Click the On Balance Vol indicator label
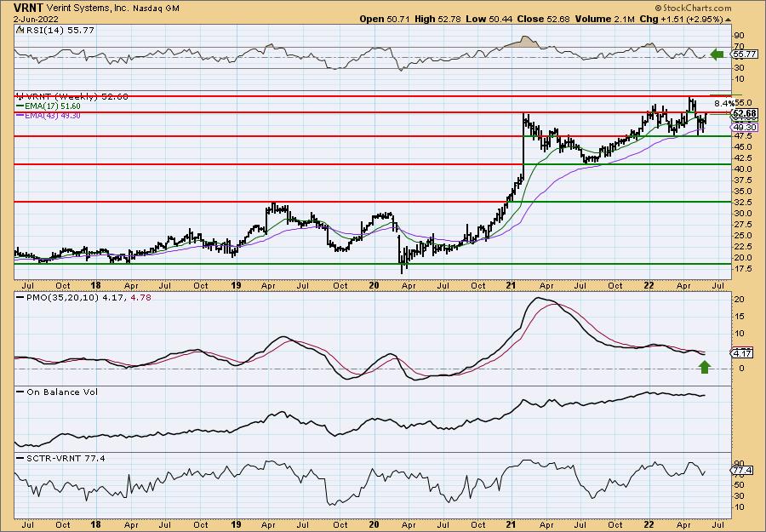The width and height of the screenshot is (766, 532). [61, 392]
